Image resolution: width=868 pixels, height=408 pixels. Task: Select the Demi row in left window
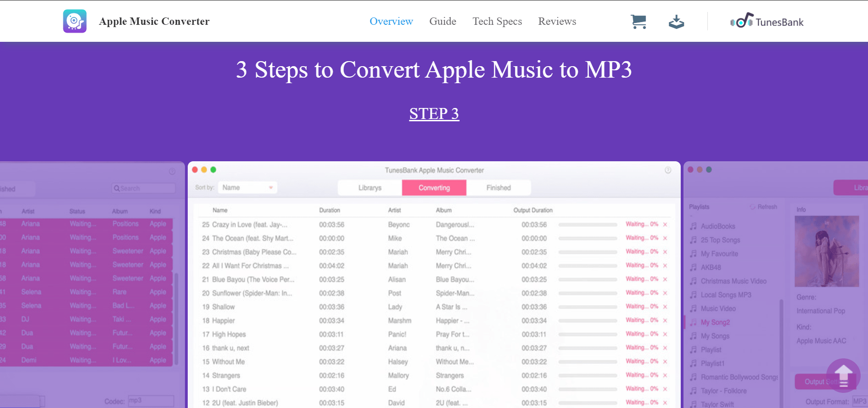pos(86,360)
